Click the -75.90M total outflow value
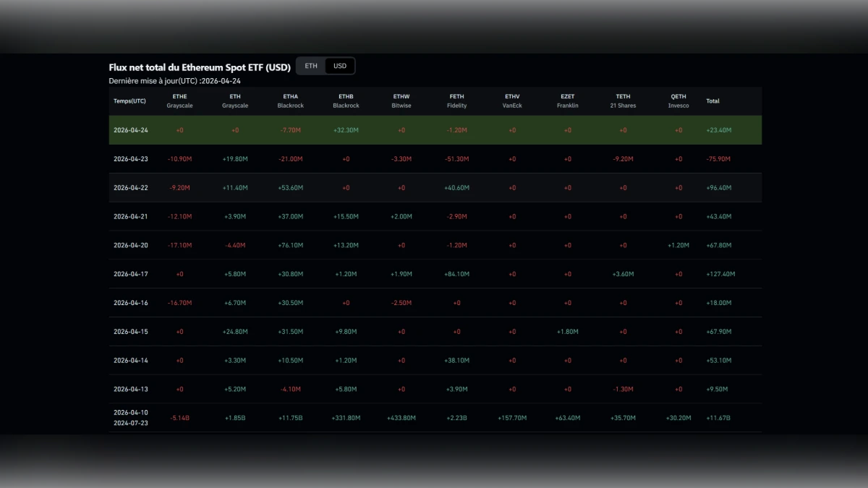The height and width of the screenshot is (488, 868). click(x=718, y=159)
